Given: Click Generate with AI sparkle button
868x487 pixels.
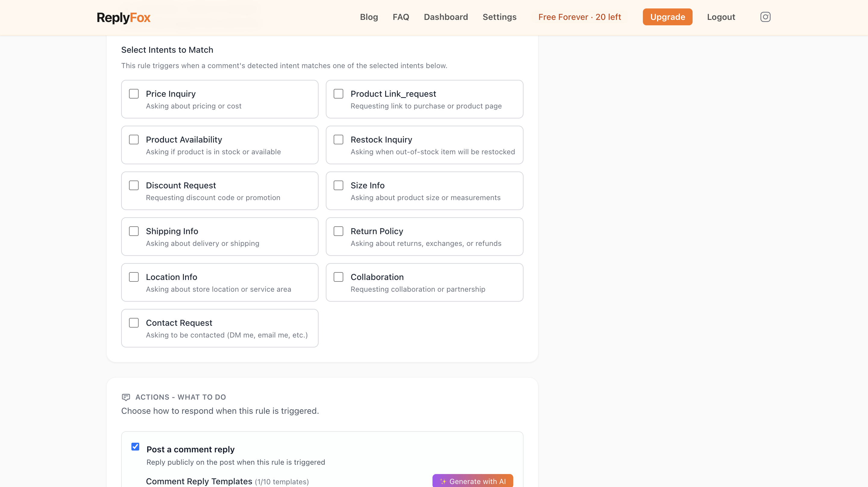Looking at the screenshot, I should point(472,481).
